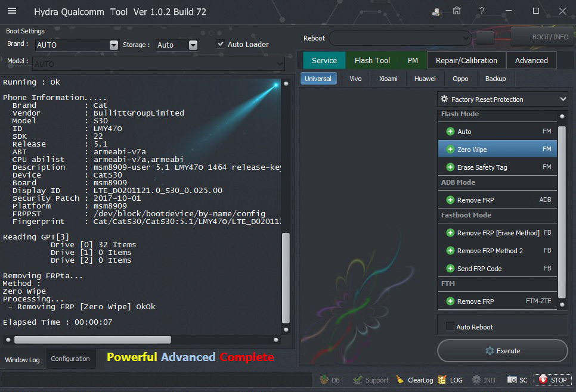Click the INIT gear icon

pos(476,379)
